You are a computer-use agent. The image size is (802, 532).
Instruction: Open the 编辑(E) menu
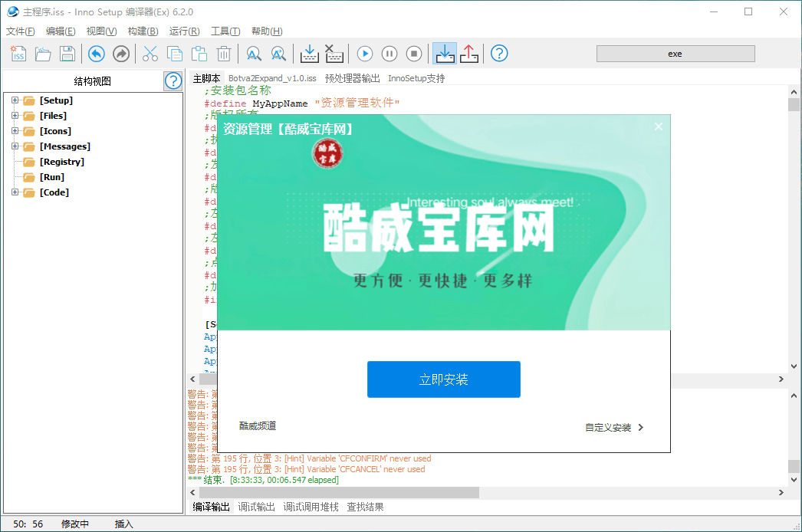pyautogui.click(x=61, y=31)
